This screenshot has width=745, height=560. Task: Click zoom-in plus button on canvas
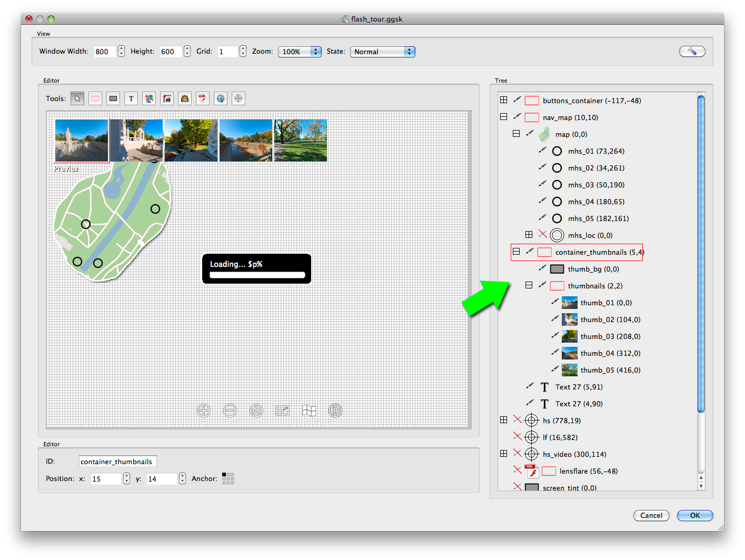point(204,411)
